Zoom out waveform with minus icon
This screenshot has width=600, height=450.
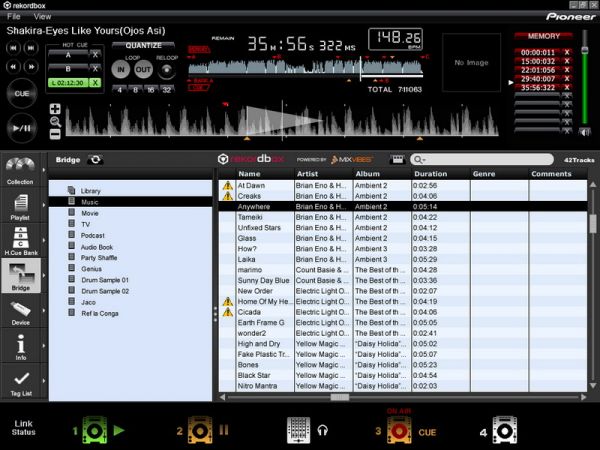[55, 134]
